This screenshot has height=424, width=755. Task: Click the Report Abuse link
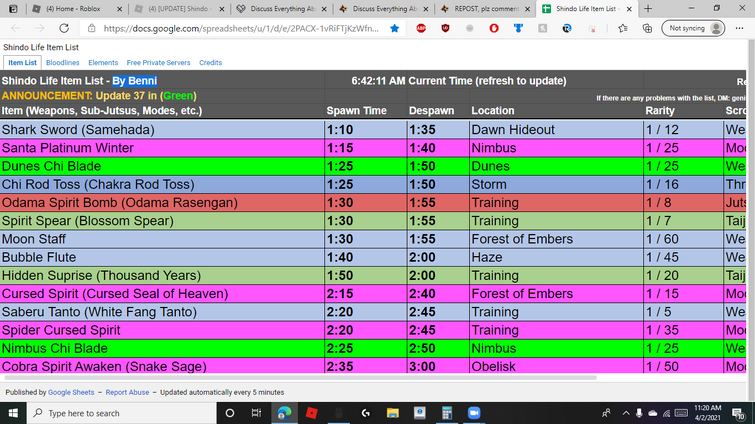127,392
